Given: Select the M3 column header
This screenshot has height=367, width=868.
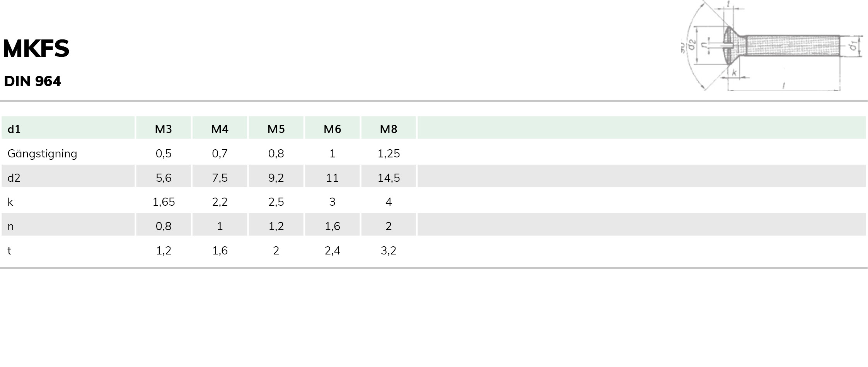Looking at the screenshot, I should [x=163, y=129].
